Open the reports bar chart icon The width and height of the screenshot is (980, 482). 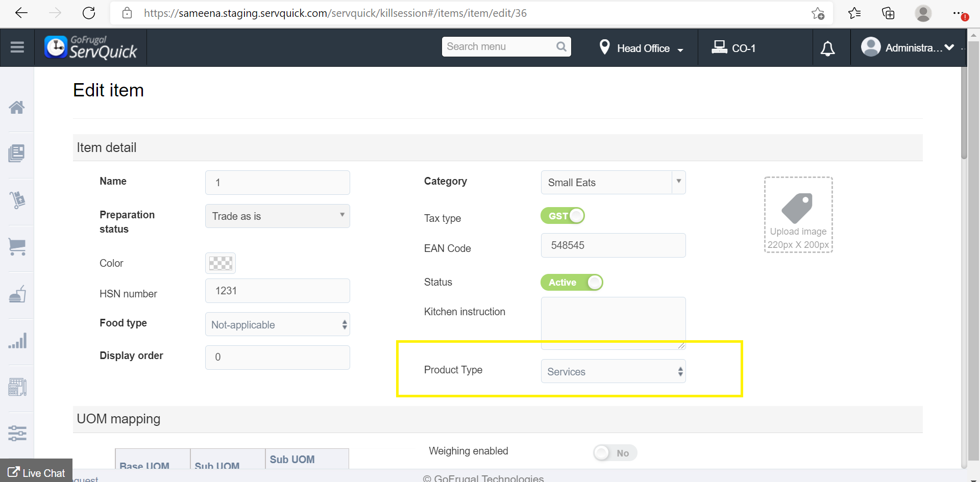coord(17,341)
